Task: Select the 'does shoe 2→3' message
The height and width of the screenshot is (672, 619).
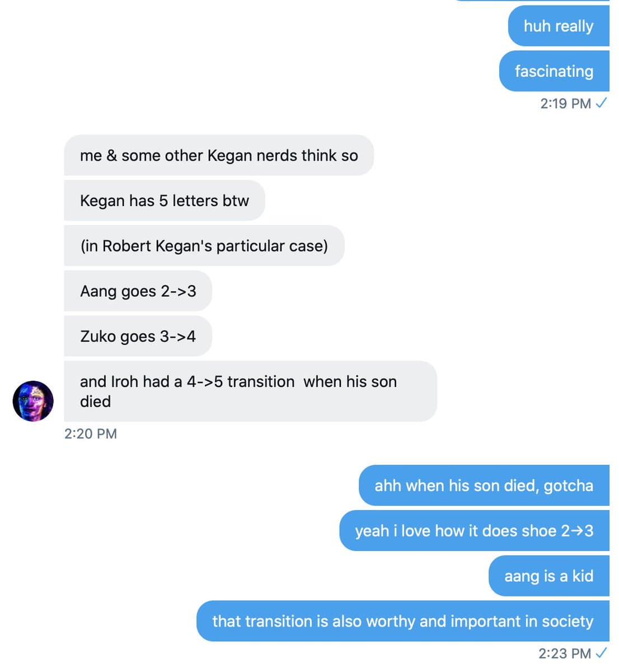Action: click(x=475, y=530)
